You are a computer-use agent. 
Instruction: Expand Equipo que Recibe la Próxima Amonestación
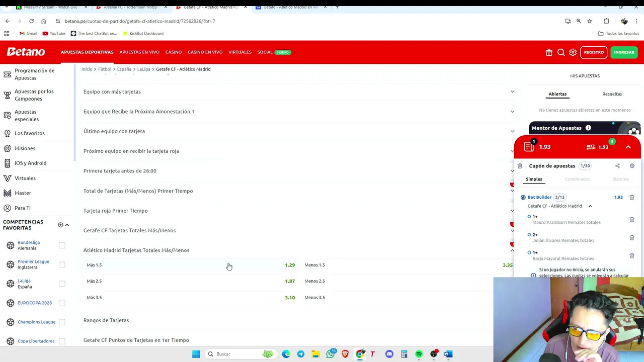299,111
